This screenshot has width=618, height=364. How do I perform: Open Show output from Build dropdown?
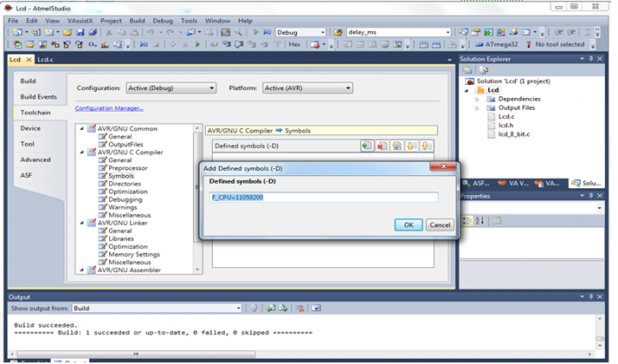coord(157,308)
